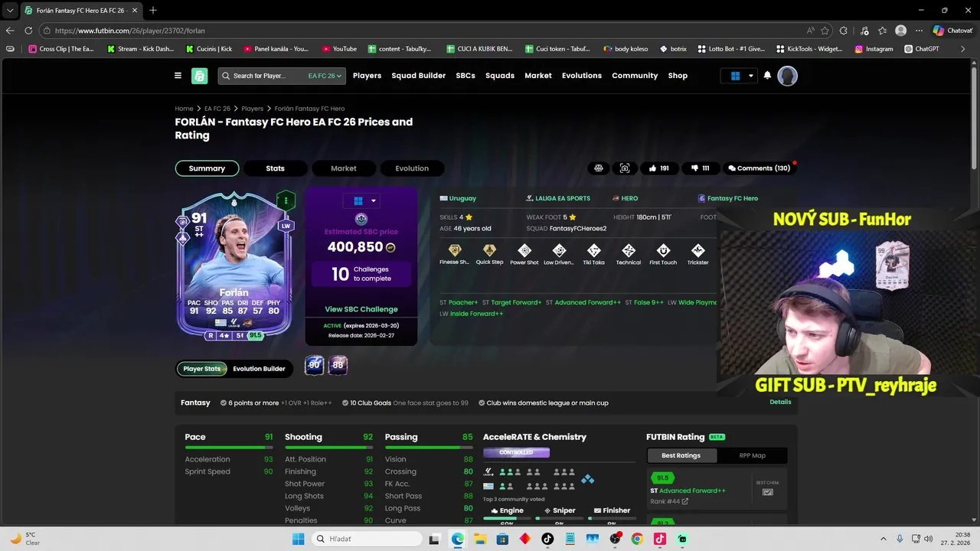Click the Passing stat progress bar
Image resolution: width=980 pixels, height=551 pixels.
429,448
